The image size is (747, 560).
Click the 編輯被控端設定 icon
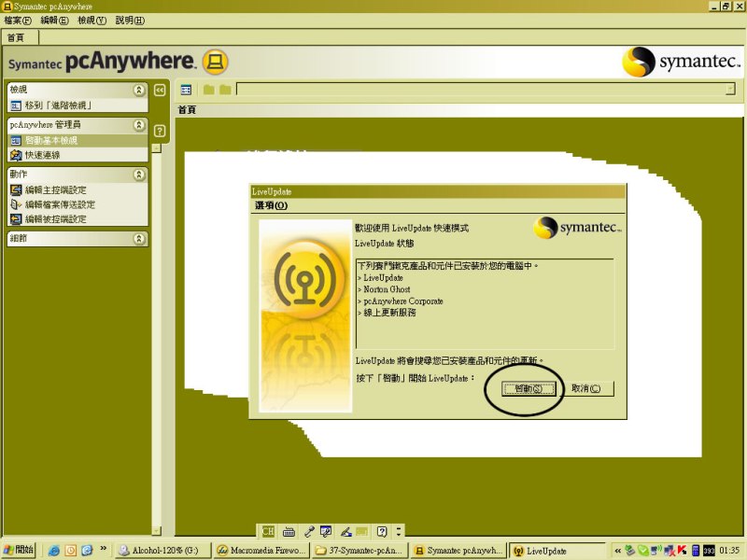[16, 219]
